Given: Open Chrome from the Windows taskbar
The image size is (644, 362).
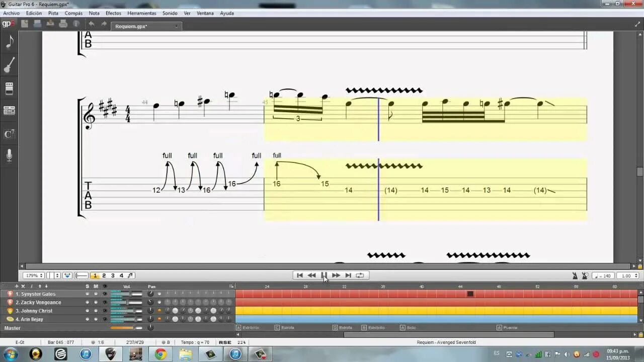Looking at the screenshot, I should 160,354.
